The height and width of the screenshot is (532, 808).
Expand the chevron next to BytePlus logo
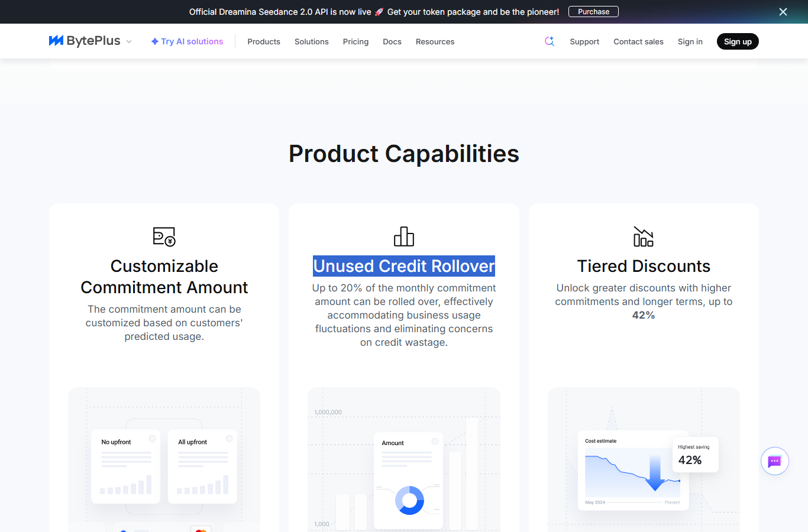point(129,41)
